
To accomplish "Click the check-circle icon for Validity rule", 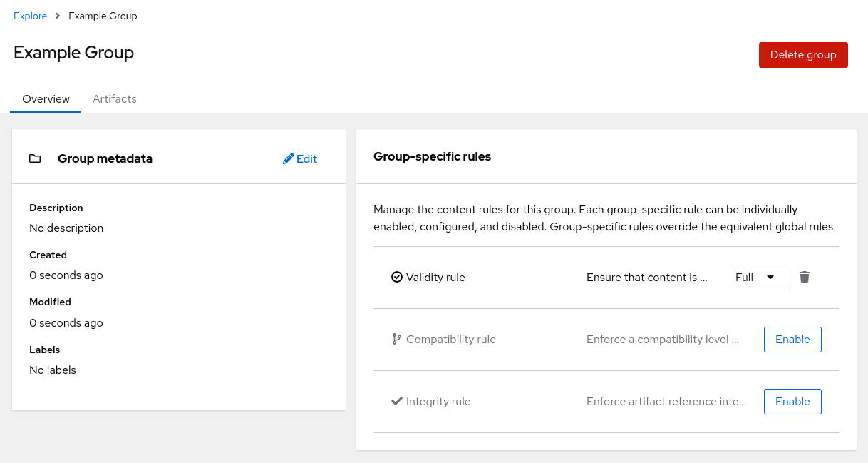I will (x=397, y=277).
